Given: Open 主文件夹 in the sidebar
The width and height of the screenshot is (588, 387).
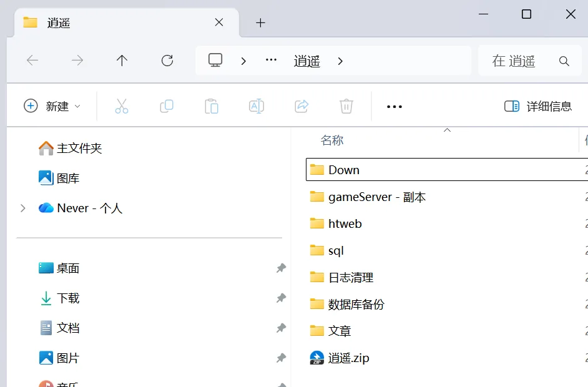Looking at the screenshot, I should click(x=70, y=148).
